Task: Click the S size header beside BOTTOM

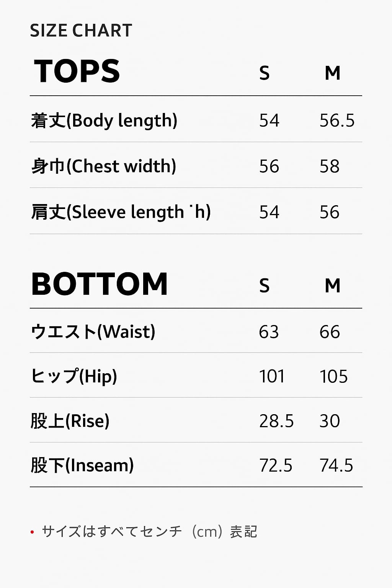Action: 264,286
